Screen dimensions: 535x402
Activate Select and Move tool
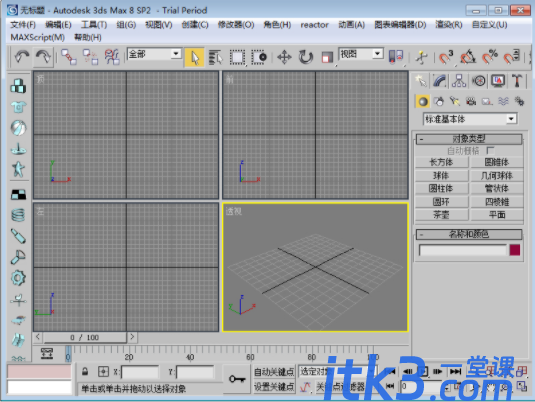coord(284,57)
